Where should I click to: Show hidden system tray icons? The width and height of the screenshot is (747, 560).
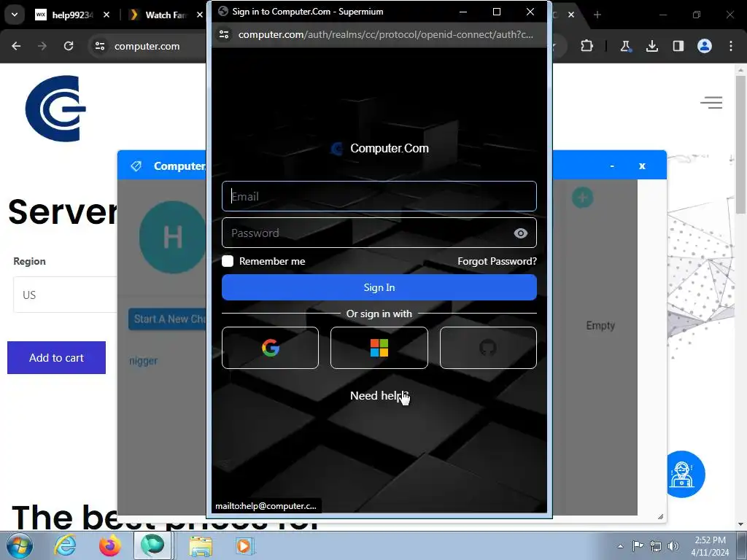pos(620,545)
